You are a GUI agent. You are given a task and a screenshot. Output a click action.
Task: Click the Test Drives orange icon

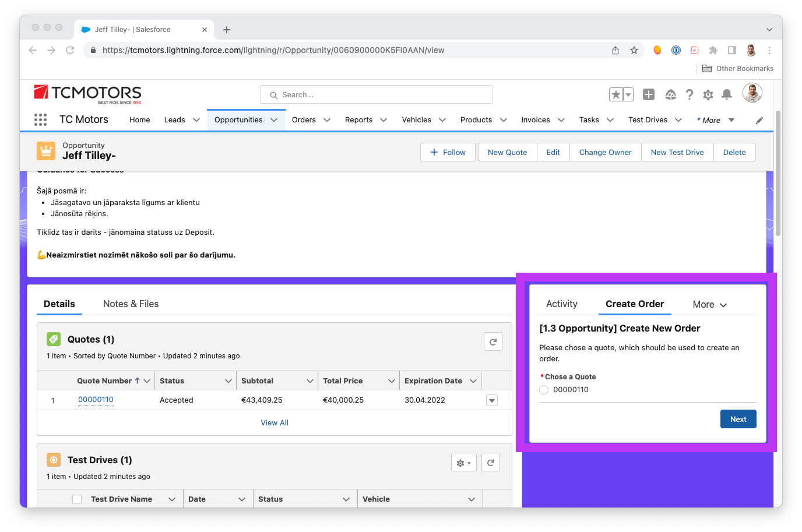click(x=54, y=460)
